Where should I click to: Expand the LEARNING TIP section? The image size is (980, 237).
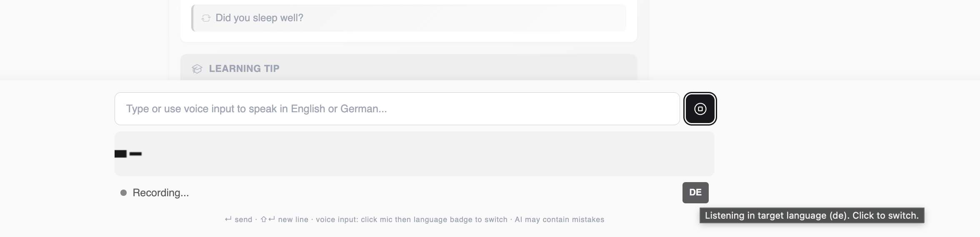(244, 69)
